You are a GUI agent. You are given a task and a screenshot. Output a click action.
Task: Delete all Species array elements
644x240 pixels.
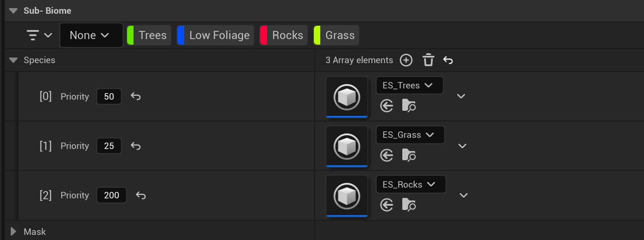428,61
